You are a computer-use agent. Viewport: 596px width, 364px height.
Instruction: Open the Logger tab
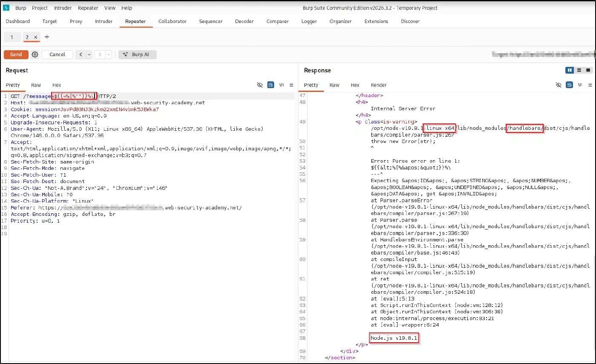coord(309,21)
